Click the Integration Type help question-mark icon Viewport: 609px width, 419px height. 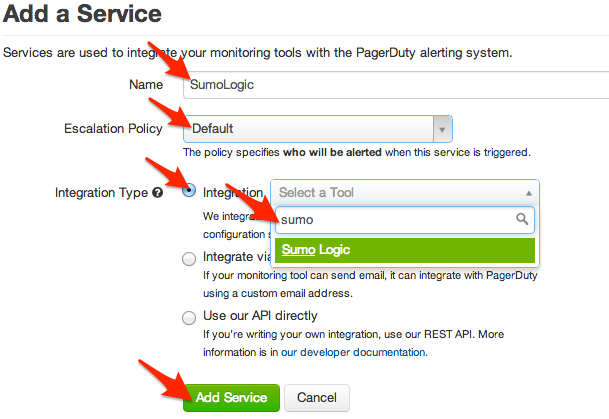157,192
